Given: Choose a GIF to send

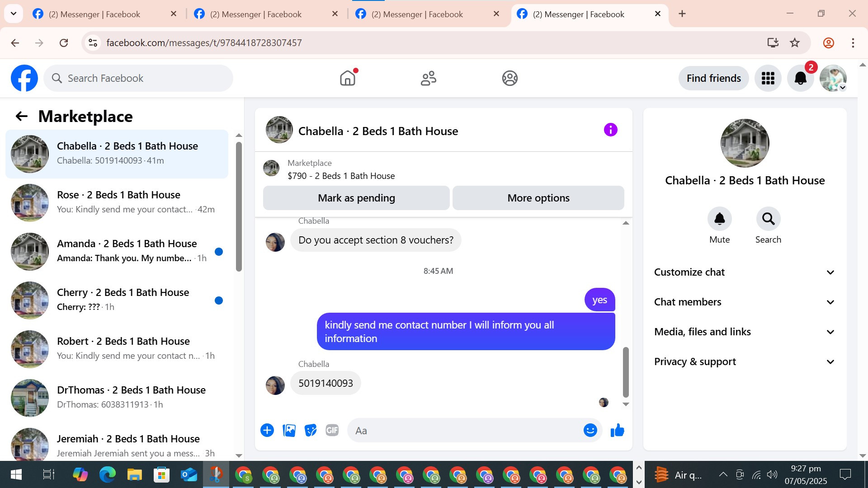Looking at the screenshot, I should coord(332,430).
